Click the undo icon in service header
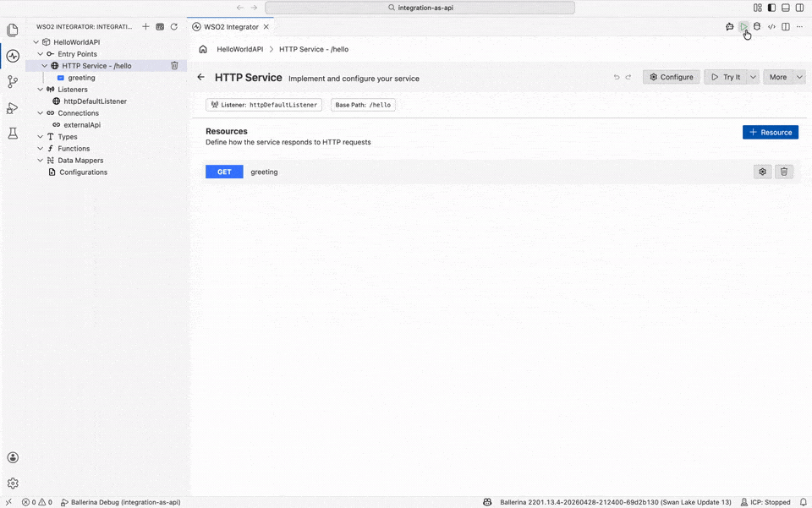Screen dimensions: 812x508 [617, 77]
